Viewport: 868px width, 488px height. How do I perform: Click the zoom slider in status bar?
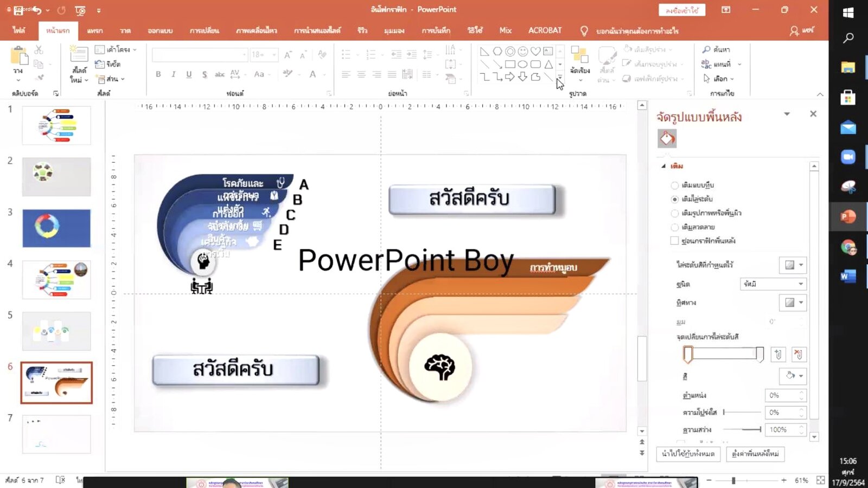[x=746, y=480]
